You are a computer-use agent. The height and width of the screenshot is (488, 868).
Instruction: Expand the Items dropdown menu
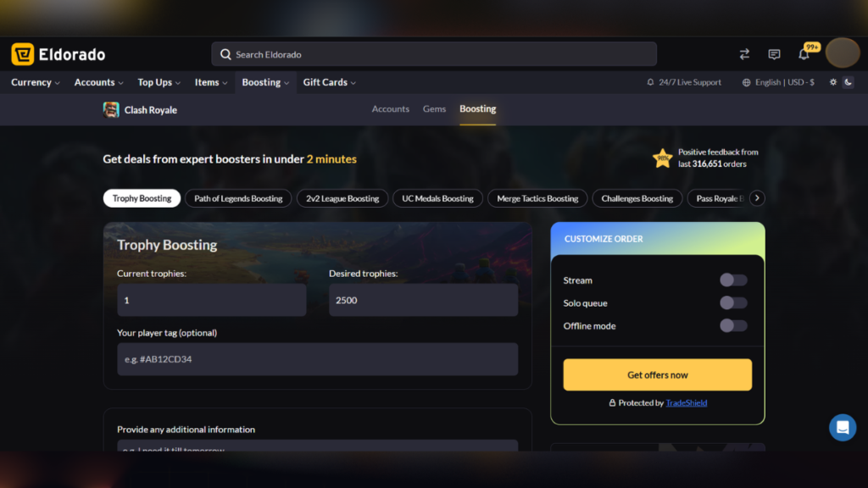pyautogui.click(x=211, y=82)
